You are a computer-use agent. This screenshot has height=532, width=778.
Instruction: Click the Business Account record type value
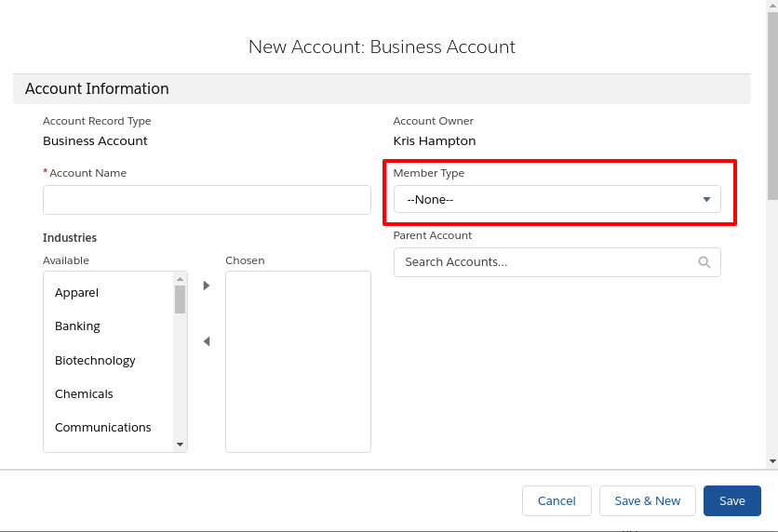(95, 140)
